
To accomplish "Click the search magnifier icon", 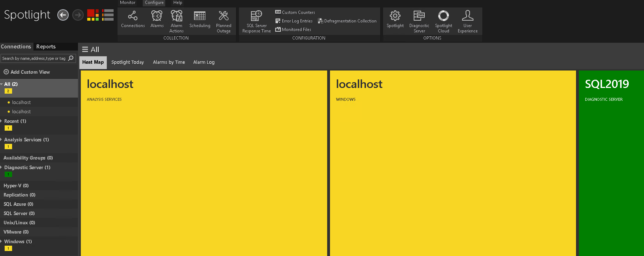I will [x=71, y=58].
